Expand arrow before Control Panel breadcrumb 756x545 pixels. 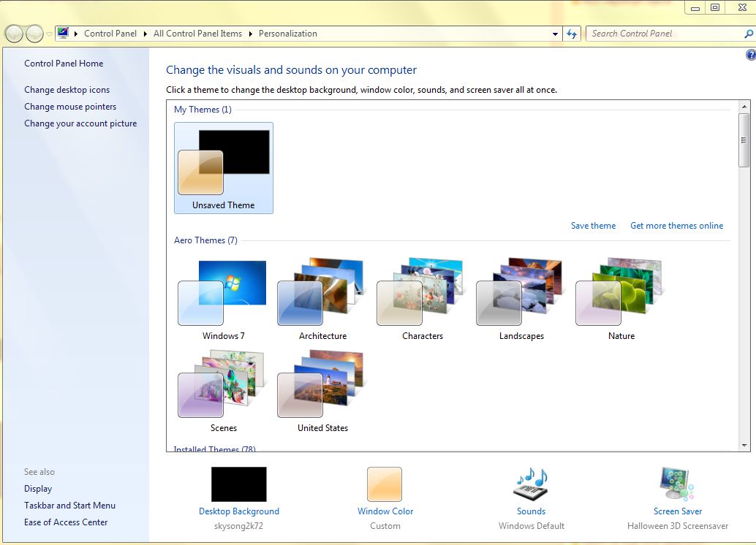[76, 34]
